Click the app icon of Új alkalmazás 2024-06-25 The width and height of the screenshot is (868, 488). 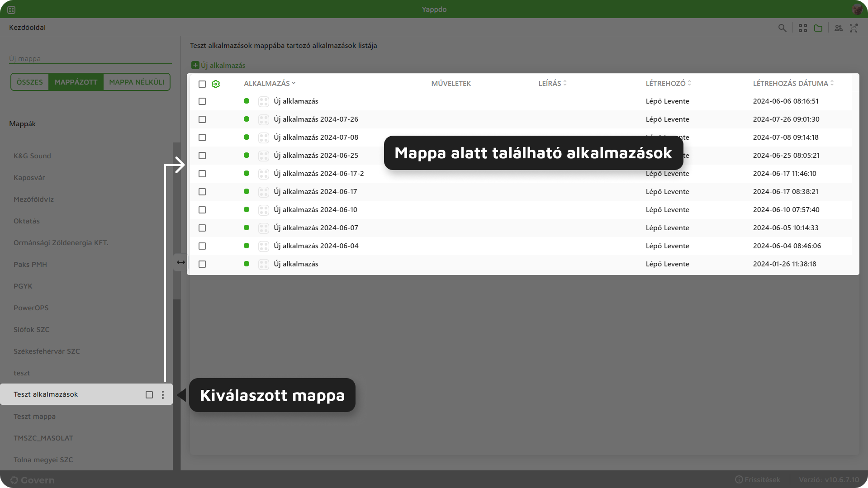tap(264, 156)
